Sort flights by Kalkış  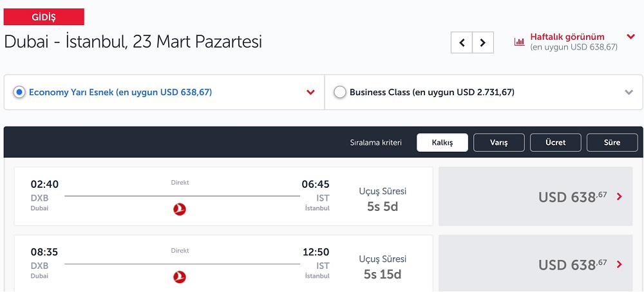pos(442,143)
